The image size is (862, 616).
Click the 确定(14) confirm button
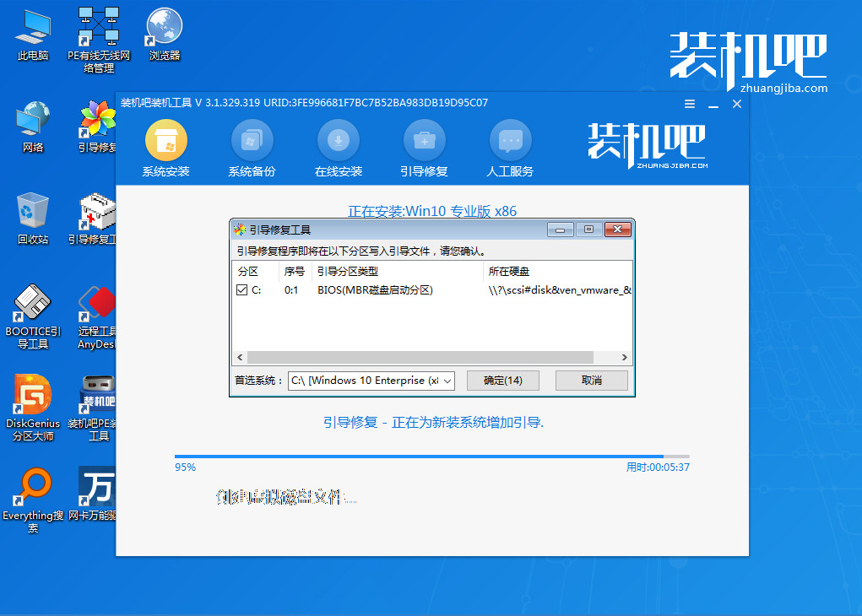point(503,381)
